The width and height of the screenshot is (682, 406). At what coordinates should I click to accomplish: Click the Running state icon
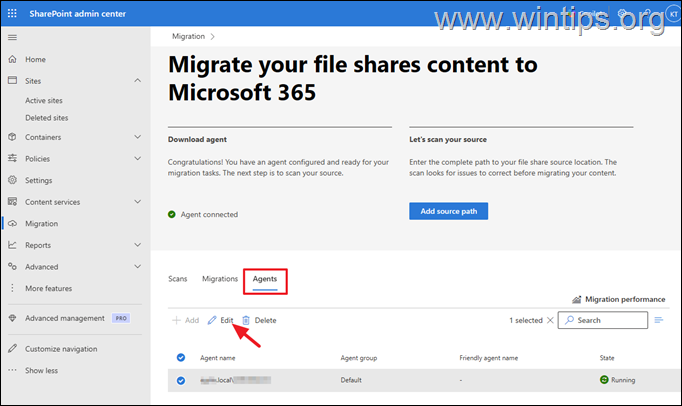point(604,379)
